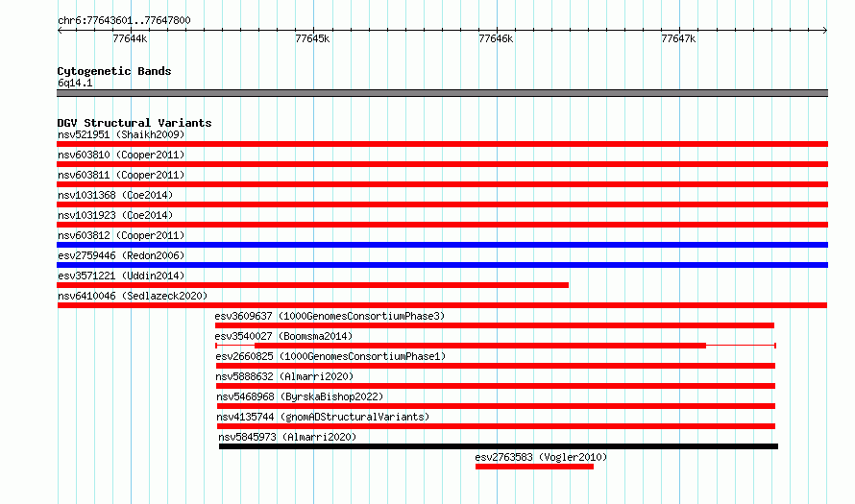855x504 pixels.
Task: Click the black bar under nsv5845973
Action: (x=499, y=446)
